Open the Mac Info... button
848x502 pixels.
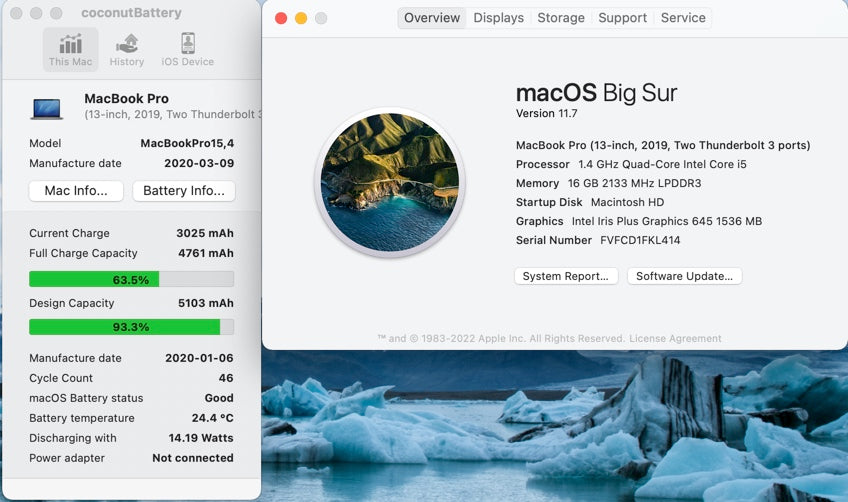[x=76, y=191]
